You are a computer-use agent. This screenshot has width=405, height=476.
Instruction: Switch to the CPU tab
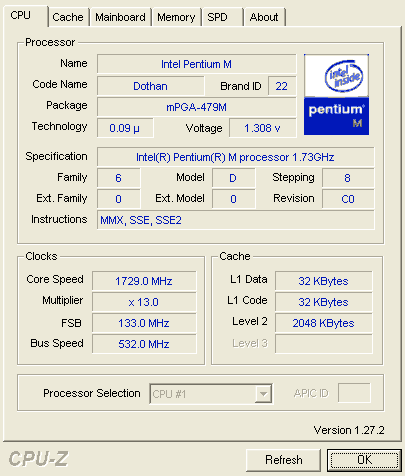pos(25,15)
